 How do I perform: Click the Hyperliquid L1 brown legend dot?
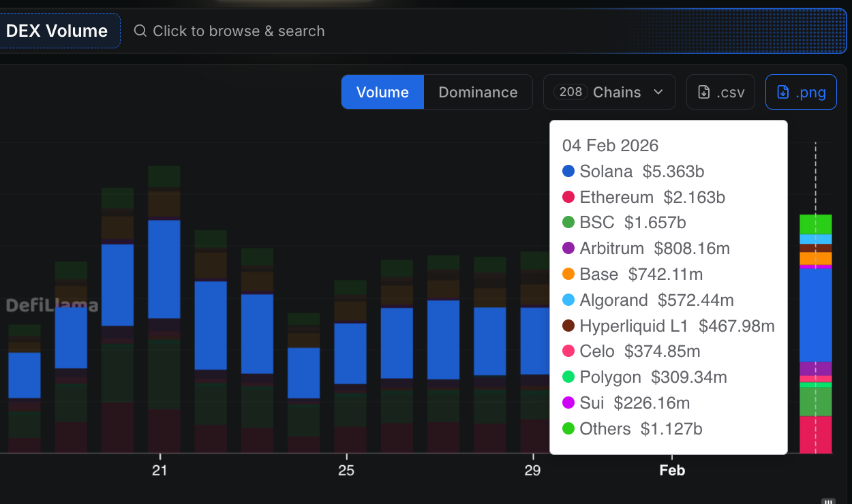pos(568,326)
